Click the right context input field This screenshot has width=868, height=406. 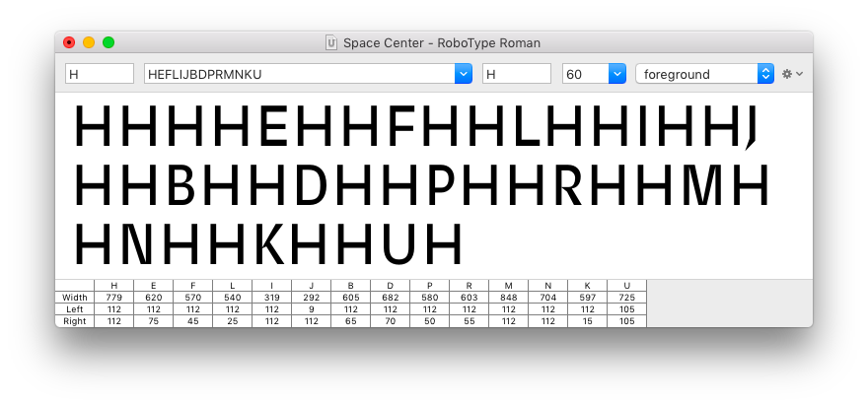pos(517,74)
